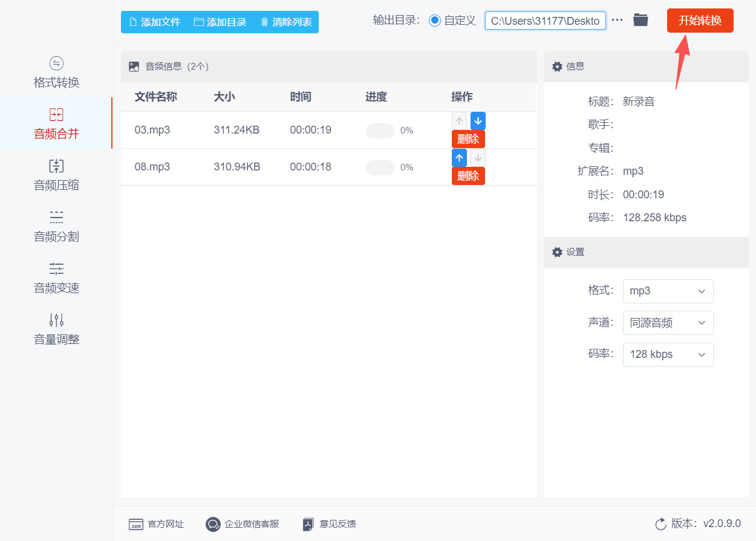Click the 新录音 title value
Viewport: 756px width, 541px height.
pyautogui.click(x=639, y=102)
